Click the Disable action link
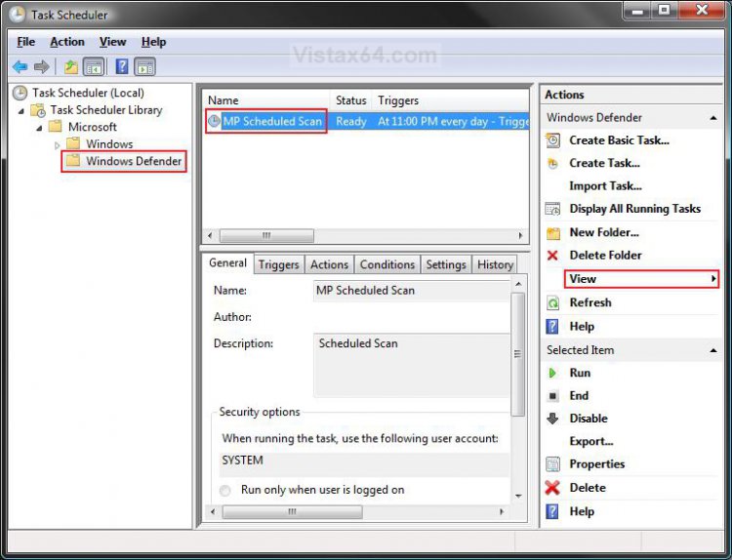Image resolution: width=732 pixels, height=560 pixels. click(x=589, y=419)
